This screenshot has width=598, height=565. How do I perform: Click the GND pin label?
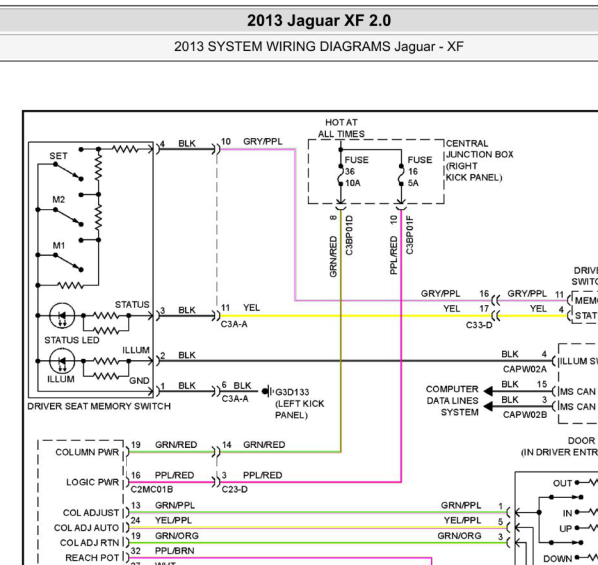(x=139, y=381)
